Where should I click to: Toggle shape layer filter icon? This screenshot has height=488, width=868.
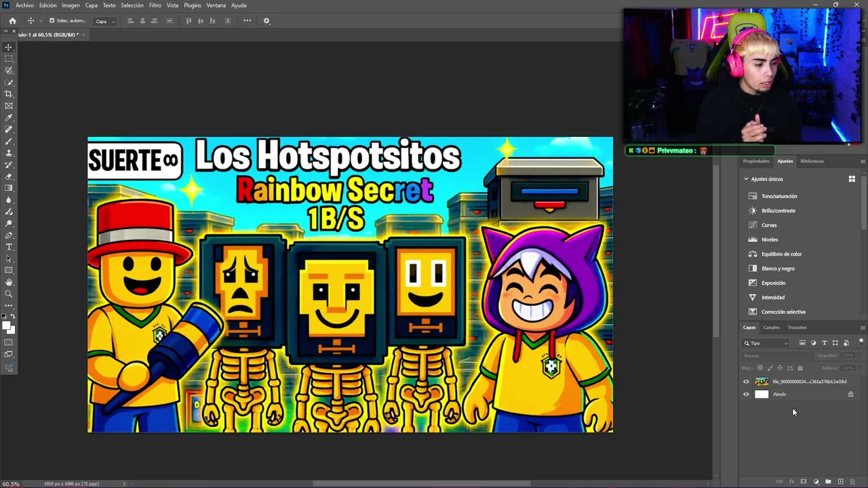(x=835, y=343)
